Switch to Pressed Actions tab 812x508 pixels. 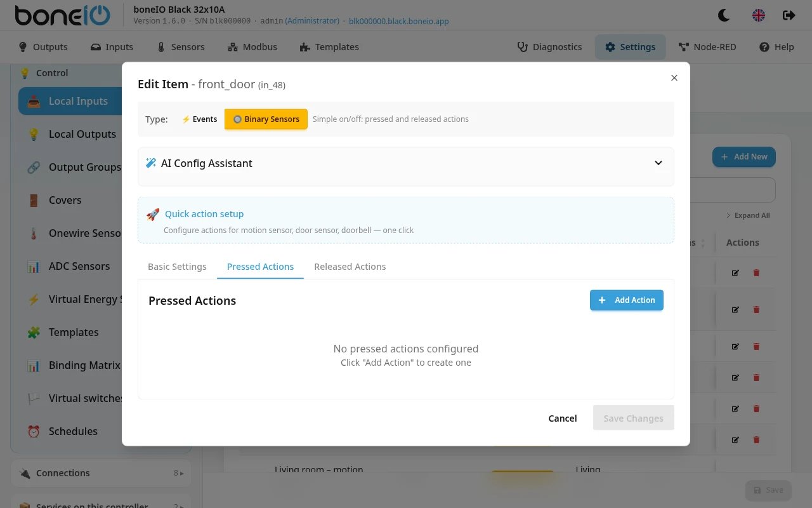tap(260, 267)
